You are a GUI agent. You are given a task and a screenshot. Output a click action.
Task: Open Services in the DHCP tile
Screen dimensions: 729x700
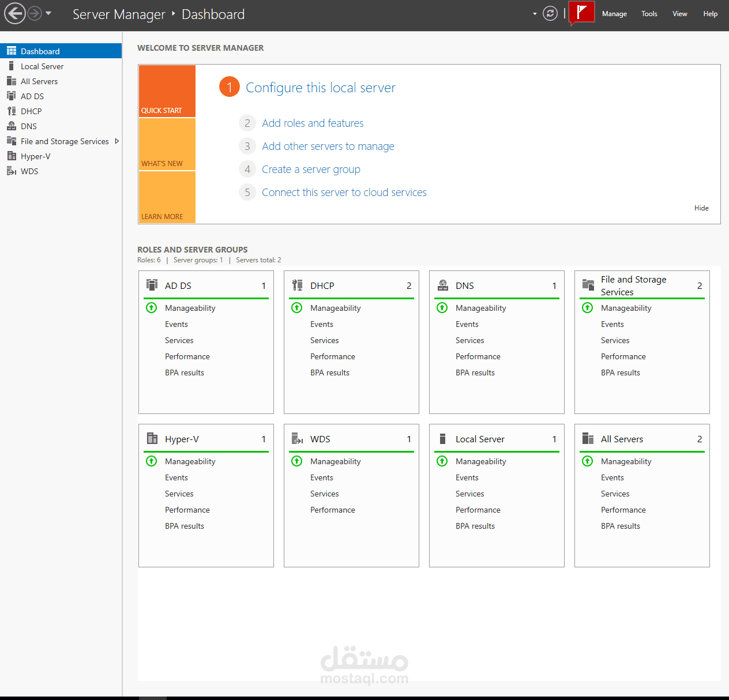[325, 341]
